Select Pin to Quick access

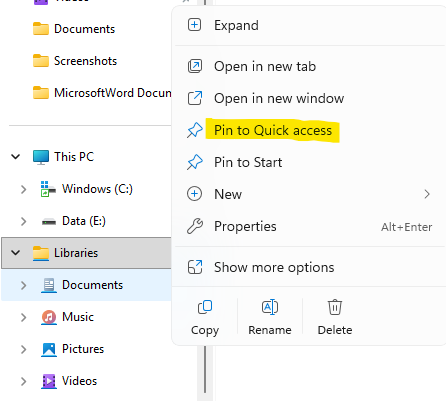tap(309, 130)
